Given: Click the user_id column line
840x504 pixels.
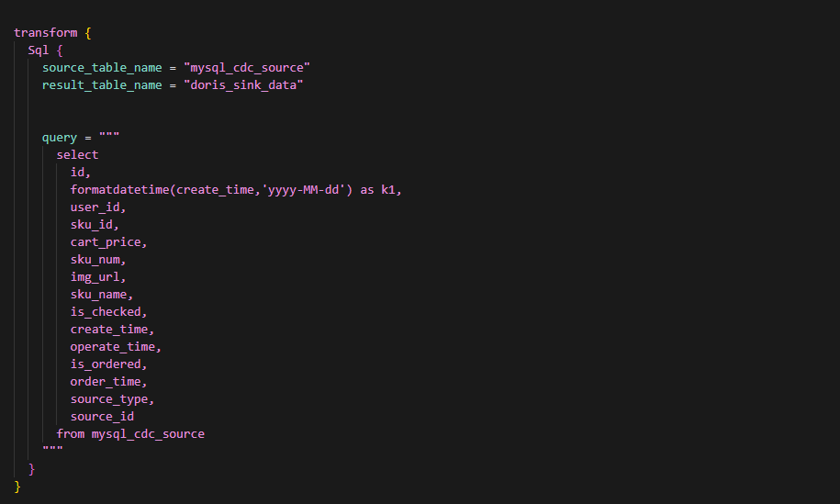Looking at the screenshot, I should pyautogui.click(x=98, y=207).
